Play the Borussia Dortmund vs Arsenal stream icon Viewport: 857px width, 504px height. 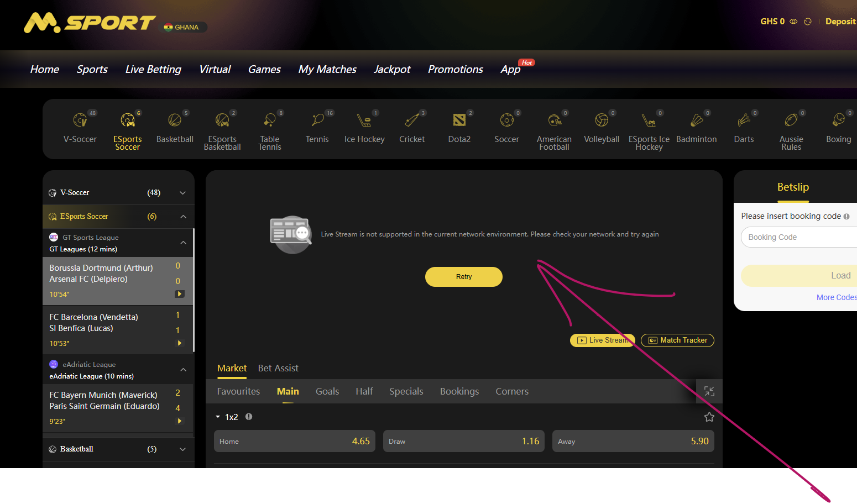pos(180,294)
